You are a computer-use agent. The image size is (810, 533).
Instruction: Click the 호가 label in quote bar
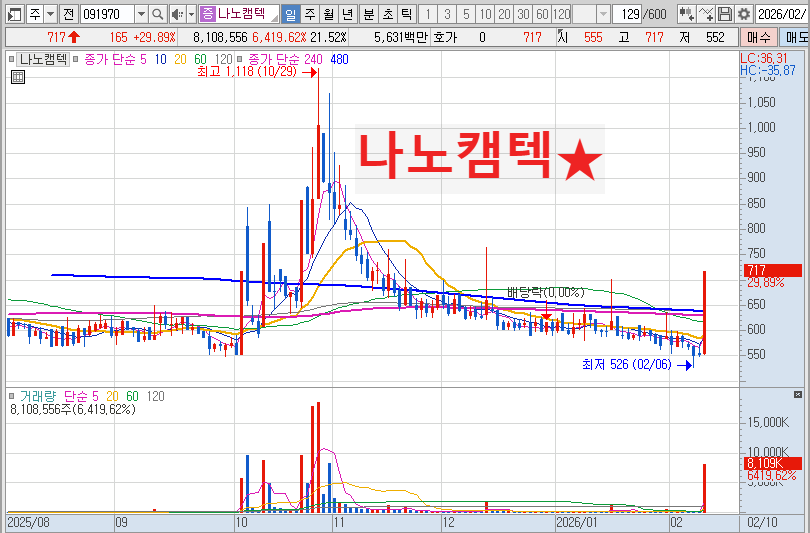pyautogui.click(x=445, y=37)
